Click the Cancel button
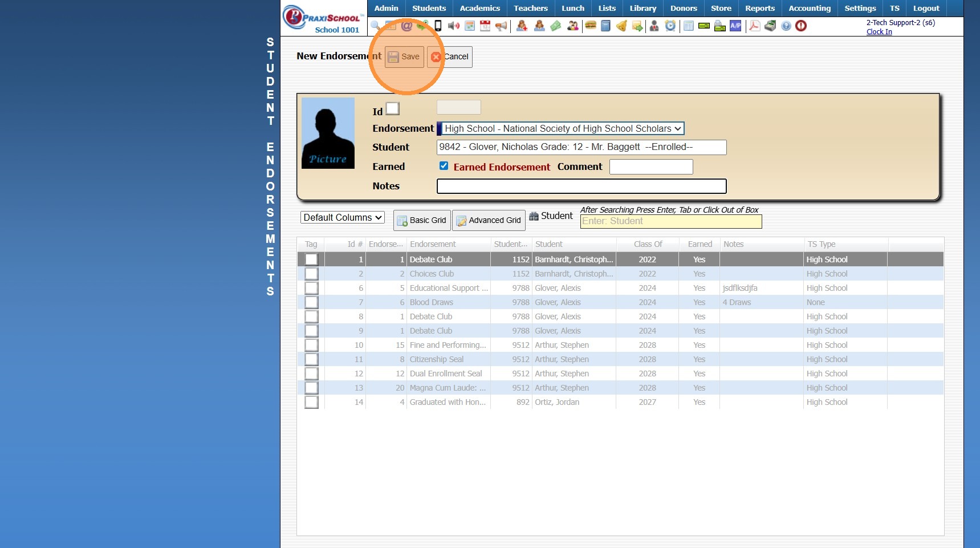The image size is (980, 548). [450, 56]
